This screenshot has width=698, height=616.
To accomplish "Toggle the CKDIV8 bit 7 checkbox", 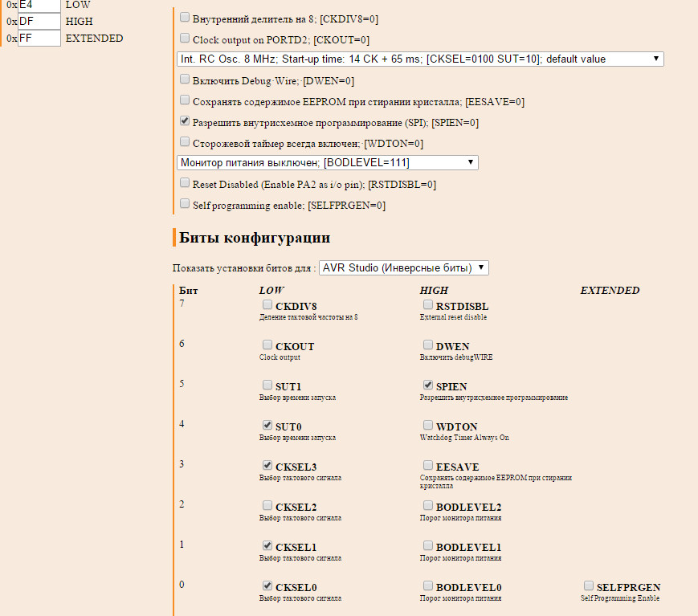I will click(x=267, y=305).
